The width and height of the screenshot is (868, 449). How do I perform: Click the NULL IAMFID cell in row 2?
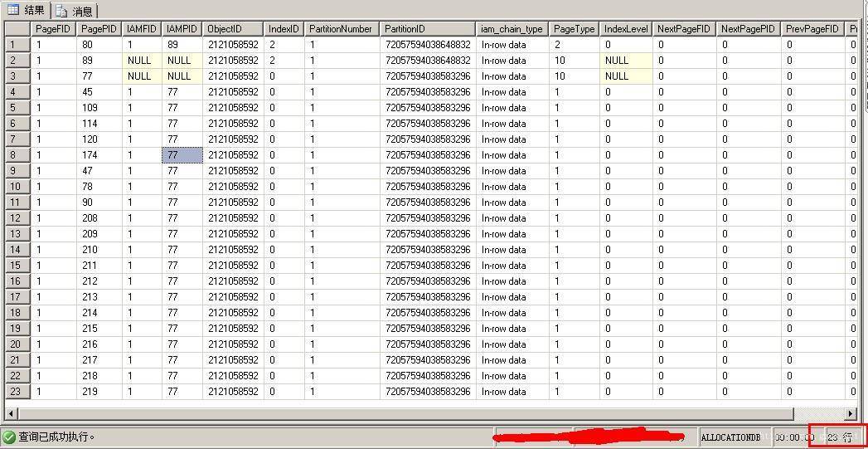pos(139,61)
